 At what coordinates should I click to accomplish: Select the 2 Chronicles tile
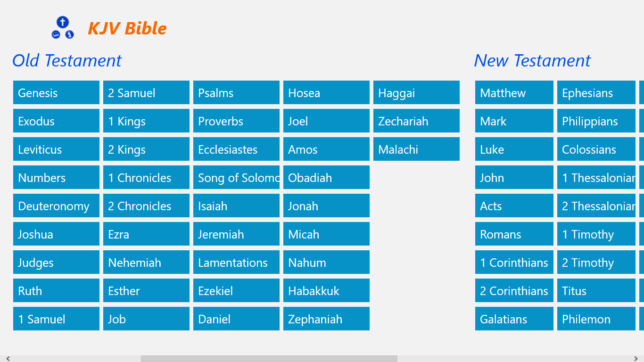tap(146, 206)
